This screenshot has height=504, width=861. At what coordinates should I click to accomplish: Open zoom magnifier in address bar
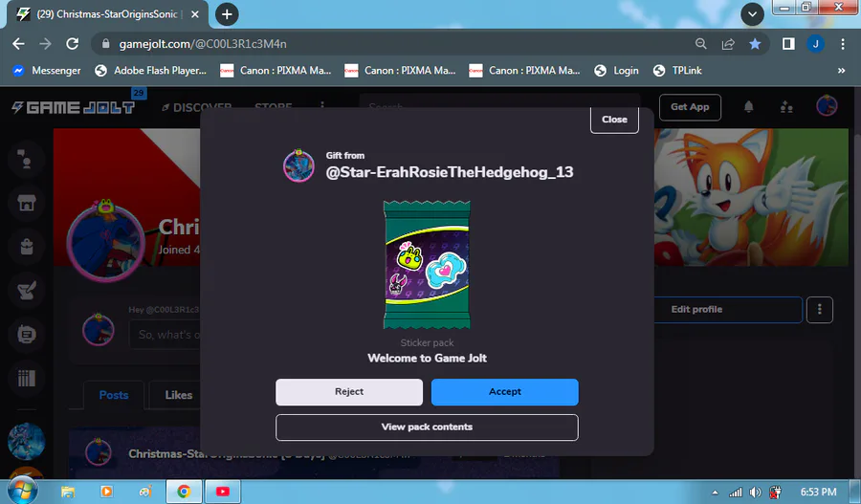(700, 44)
